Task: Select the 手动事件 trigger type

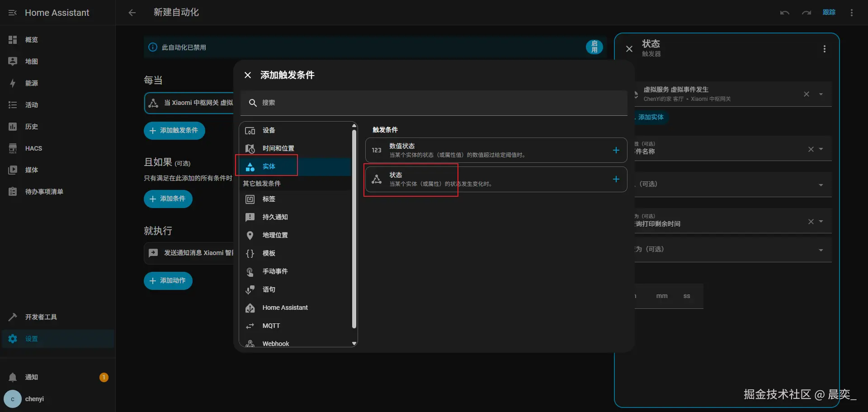Action: point(275,271)
